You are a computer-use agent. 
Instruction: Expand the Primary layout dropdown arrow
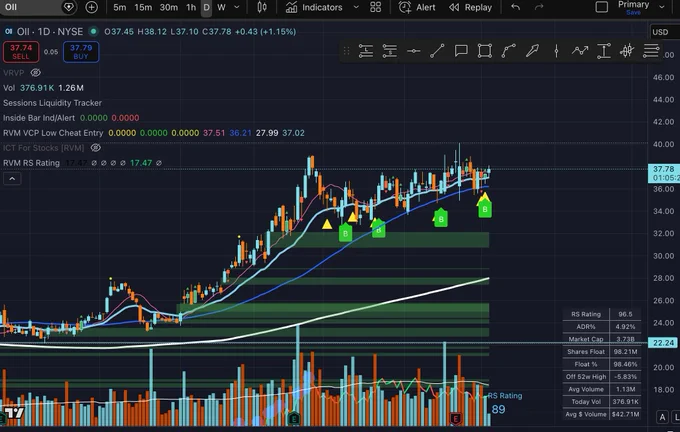coord(662,7)
